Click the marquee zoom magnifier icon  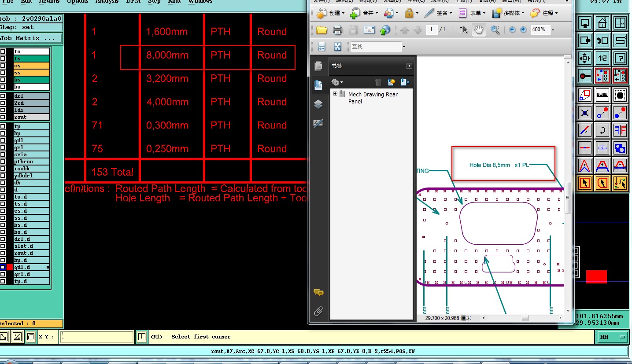click(495, 30)
